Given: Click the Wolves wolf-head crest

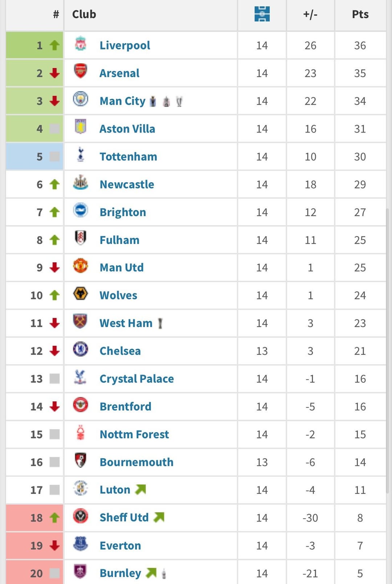Looking at the screenshot, I should click(x=81, y=293).
